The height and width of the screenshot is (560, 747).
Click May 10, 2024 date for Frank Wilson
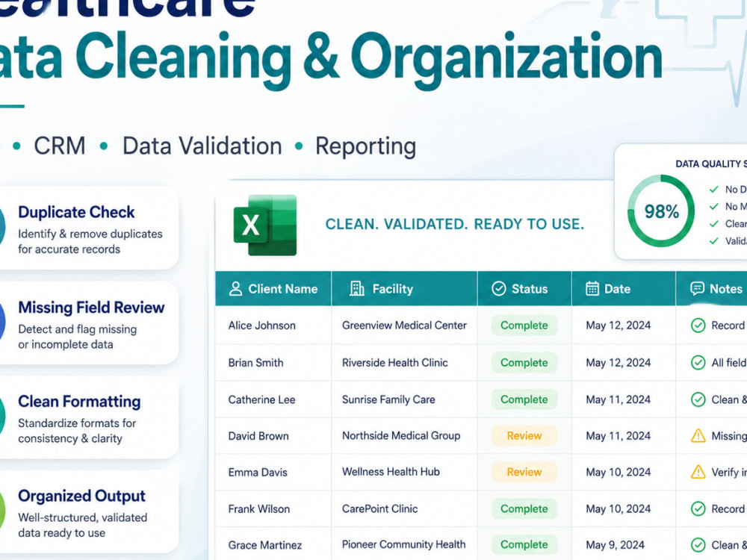[x=618, y=508]
